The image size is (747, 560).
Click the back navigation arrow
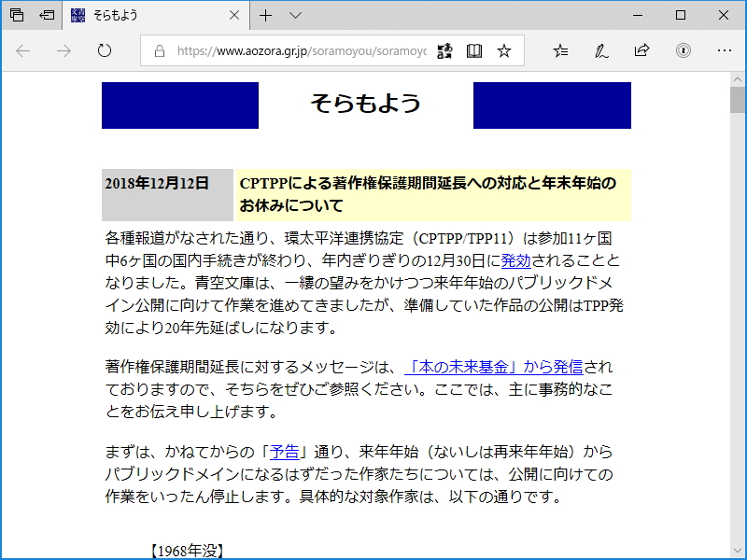[x=22, y=51]
